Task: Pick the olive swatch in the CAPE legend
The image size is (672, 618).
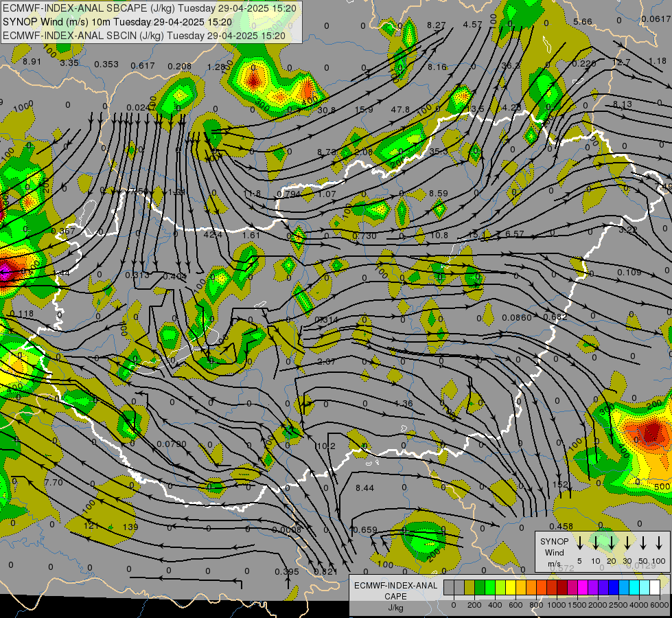Action: (470, 588)
